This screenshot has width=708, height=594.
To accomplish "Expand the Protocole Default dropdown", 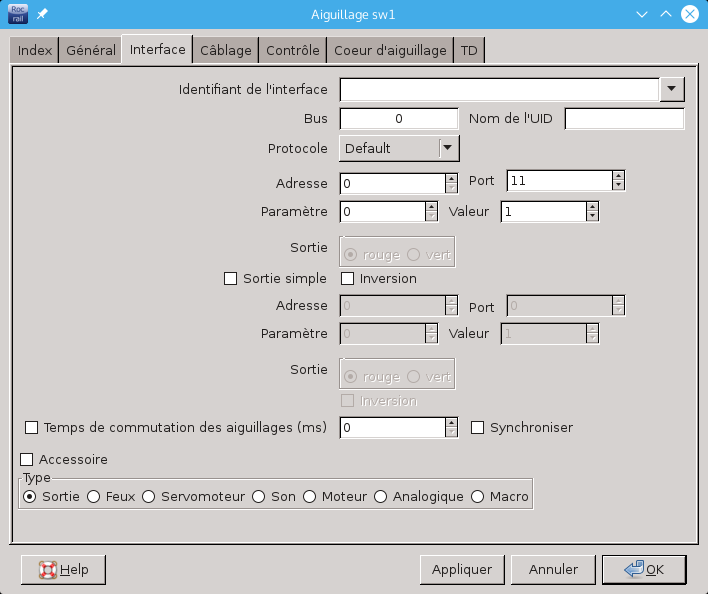I will pos(448,148).
